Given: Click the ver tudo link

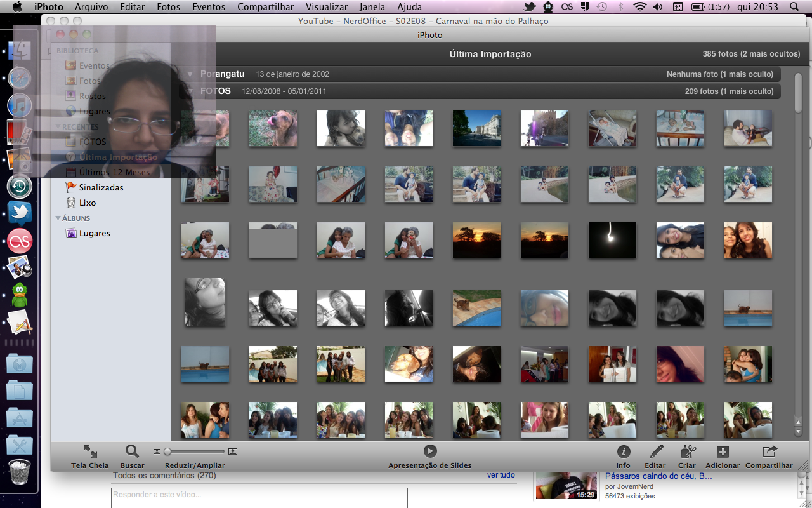Looking at the screenshot, I should click(501, 475).
